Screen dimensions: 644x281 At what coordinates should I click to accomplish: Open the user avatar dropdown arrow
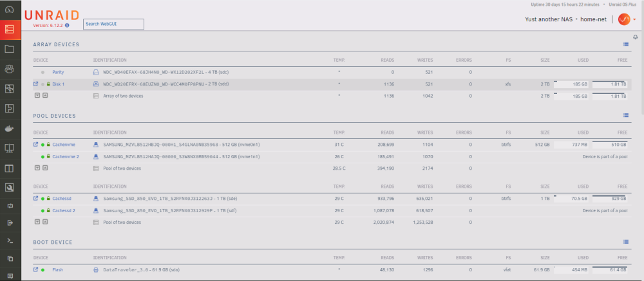click(634, 19)
